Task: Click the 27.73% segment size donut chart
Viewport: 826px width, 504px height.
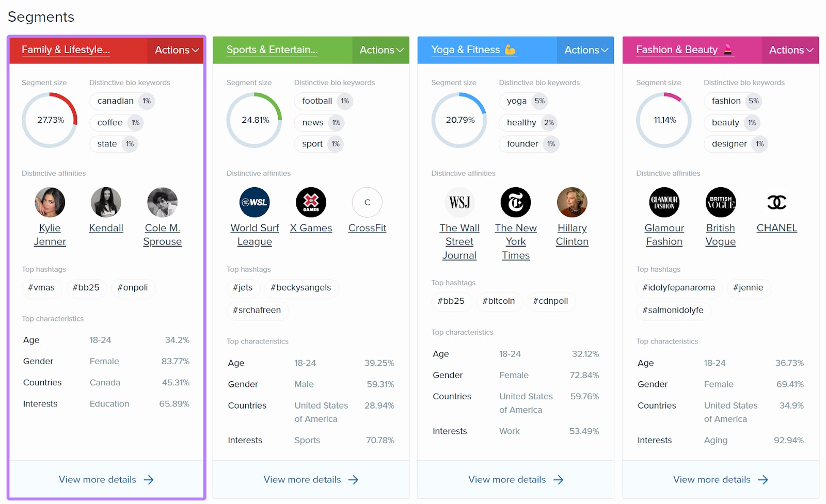Action: coord(50,120)
